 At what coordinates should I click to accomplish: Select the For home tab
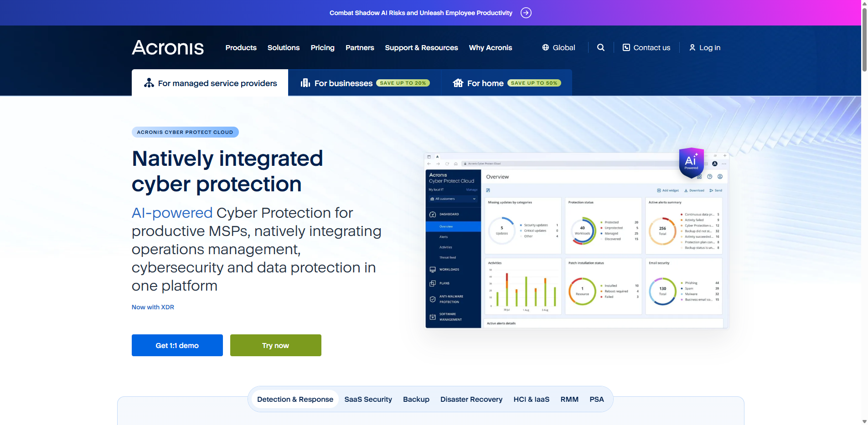[x=485, y=83]
